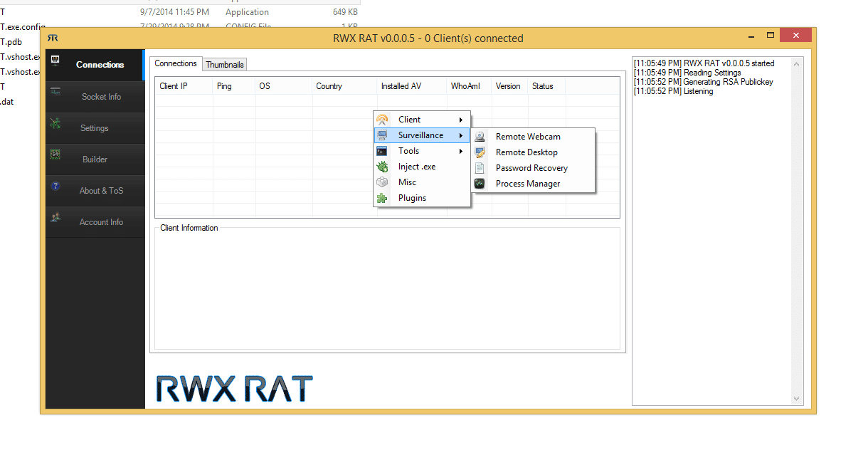
Task: Click the Plugins puzzle-piece icon
Action: (383, 197)
